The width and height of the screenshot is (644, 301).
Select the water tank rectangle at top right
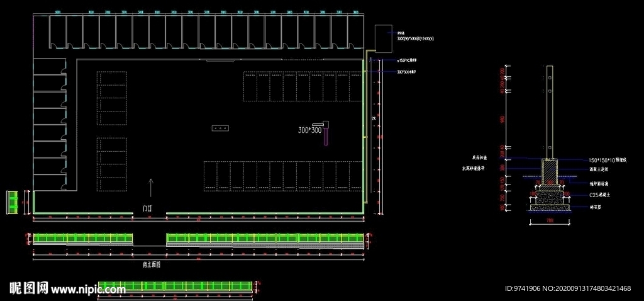click(x=384, y=38)
